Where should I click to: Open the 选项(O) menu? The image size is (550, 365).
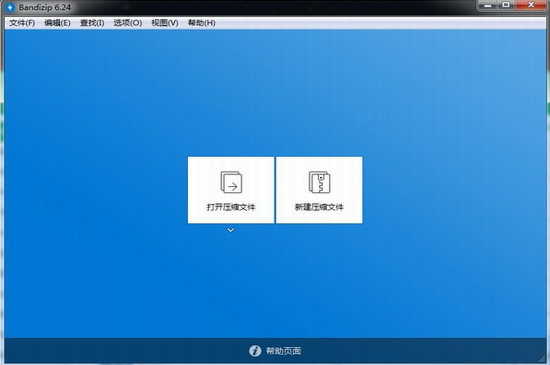(x=128, y=23)
